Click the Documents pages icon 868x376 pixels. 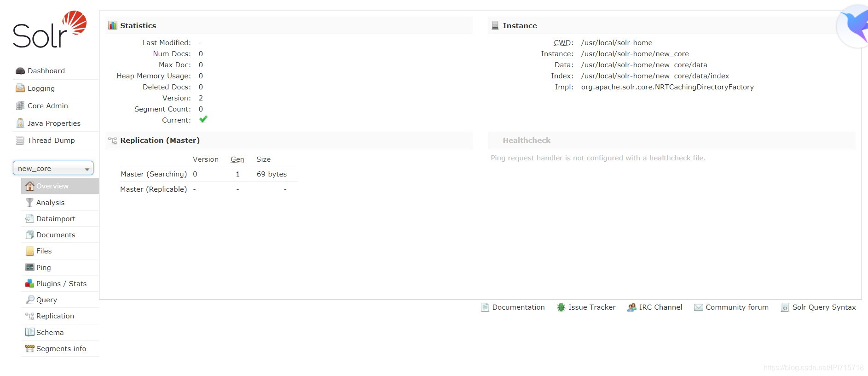point(30,235)
